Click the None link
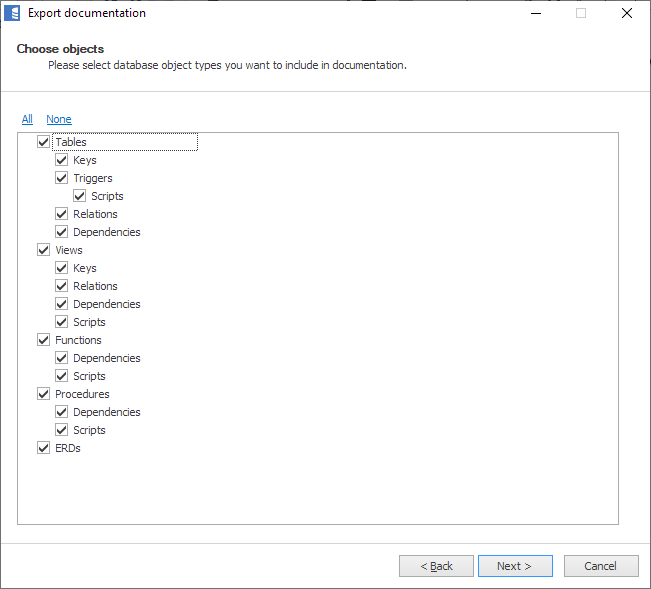 tap(58, 119)
